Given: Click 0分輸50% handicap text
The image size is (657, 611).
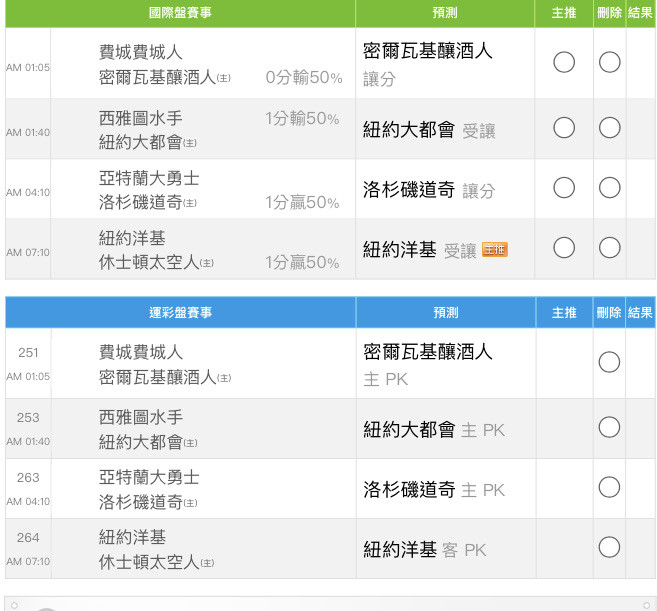Looking at the screenshot, I should point(304,78).
